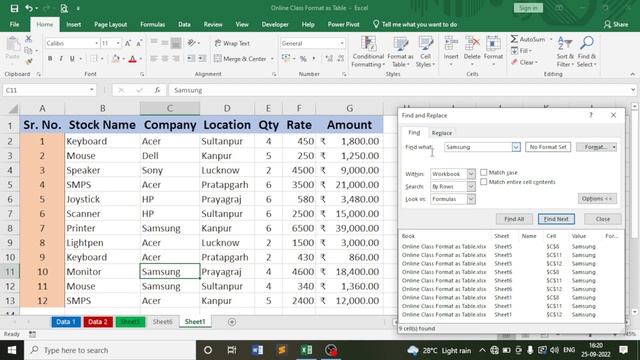Click the Print Preview quick access icon
Screen dimensions: 640x360
tap(64, 8)
